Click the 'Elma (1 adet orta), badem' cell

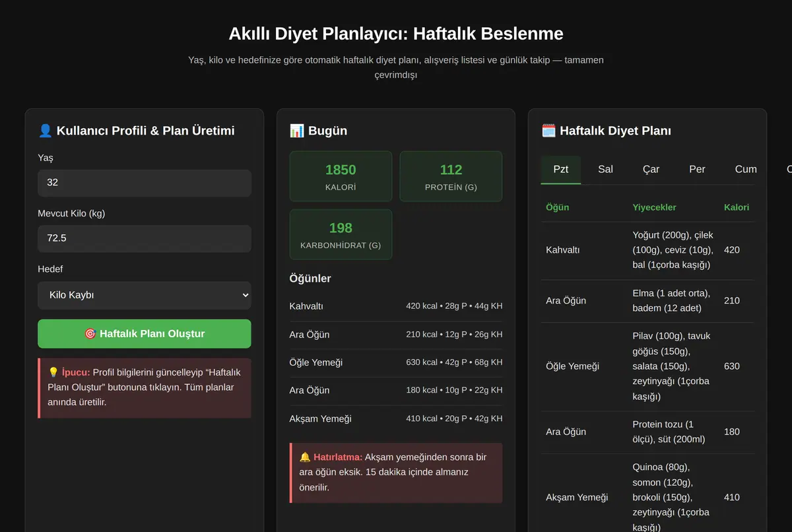(x=673, y=300)
